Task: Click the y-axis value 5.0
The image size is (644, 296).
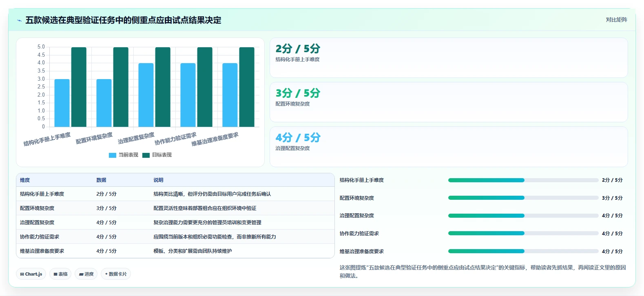Action: tap(41, 47)
